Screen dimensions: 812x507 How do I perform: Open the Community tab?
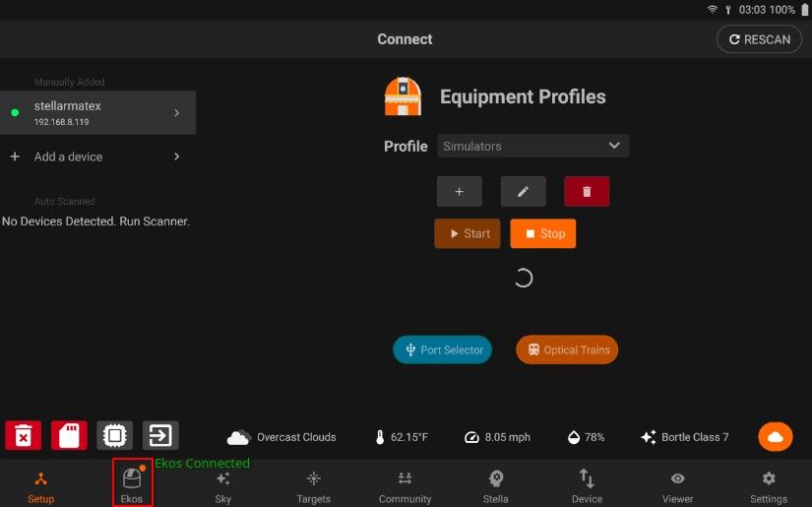pyautogui.click(x=405, y=486)
